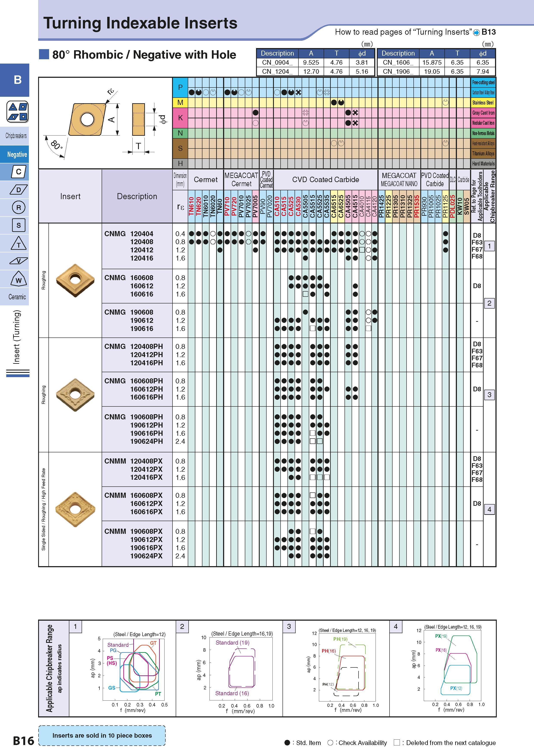Click number 2 label of the Edge Length=16,19 chart

[x=182, y=626]
